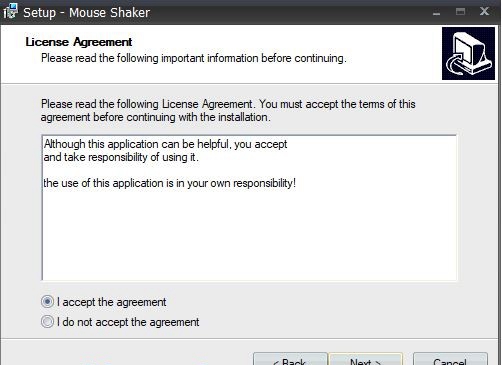The width and height of the screenshot is (502, 365).
Task: Click the computer installation graphic in header
Action: point(468,54)
